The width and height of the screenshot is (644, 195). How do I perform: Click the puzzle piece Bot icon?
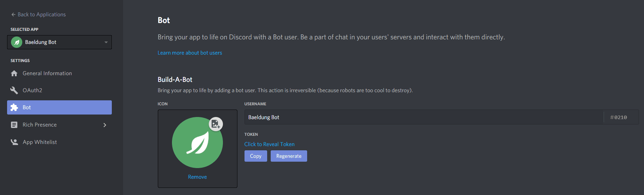[x=14, y=107]
